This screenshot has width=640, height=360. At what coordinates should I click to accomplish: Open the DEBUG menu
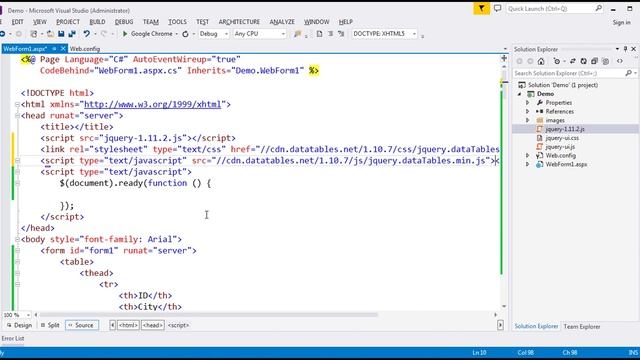124,22
